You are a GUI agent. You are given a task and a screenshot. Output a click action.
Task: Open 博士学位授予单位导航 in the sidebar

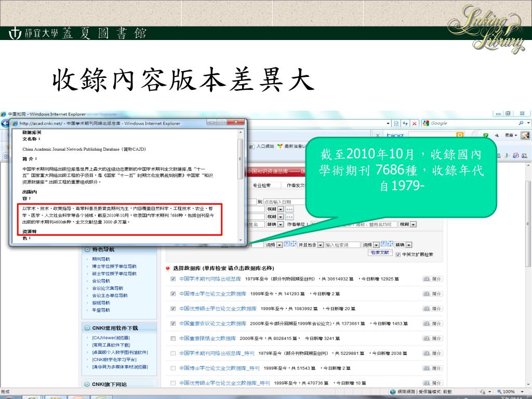pyautogui.click(x=114, y=267)
